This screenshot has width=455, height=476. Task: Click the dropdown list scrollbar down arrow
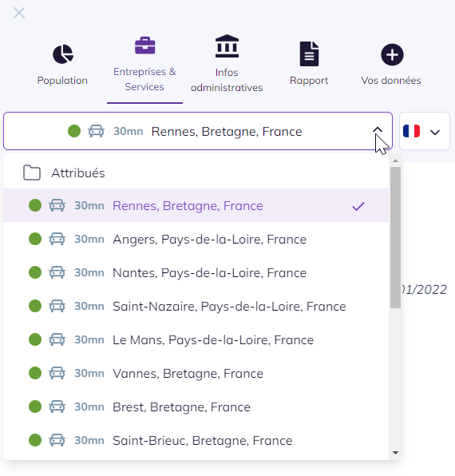(395, 453)
